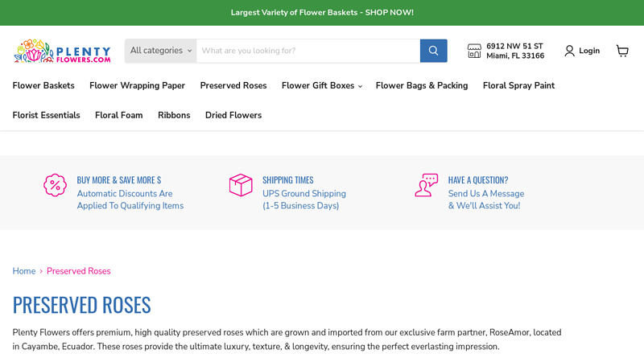Open the Flower Baskets menu item

pos(43,85)
